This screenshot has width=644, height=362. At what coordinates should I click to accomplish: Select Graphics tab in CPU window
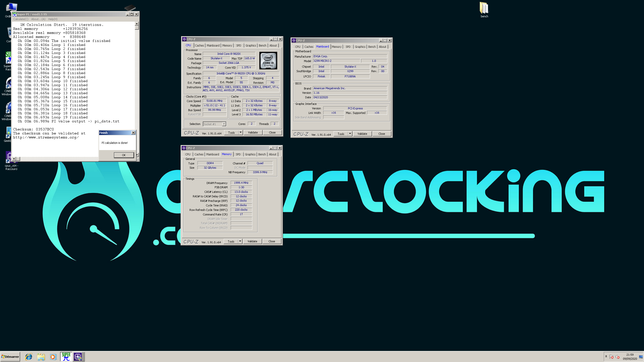[251, 46]
